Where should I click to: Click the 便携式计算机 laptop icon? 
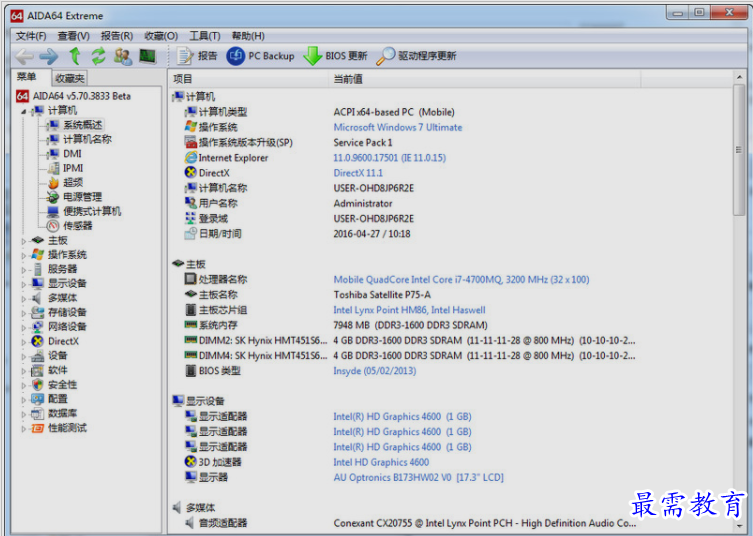53,211
